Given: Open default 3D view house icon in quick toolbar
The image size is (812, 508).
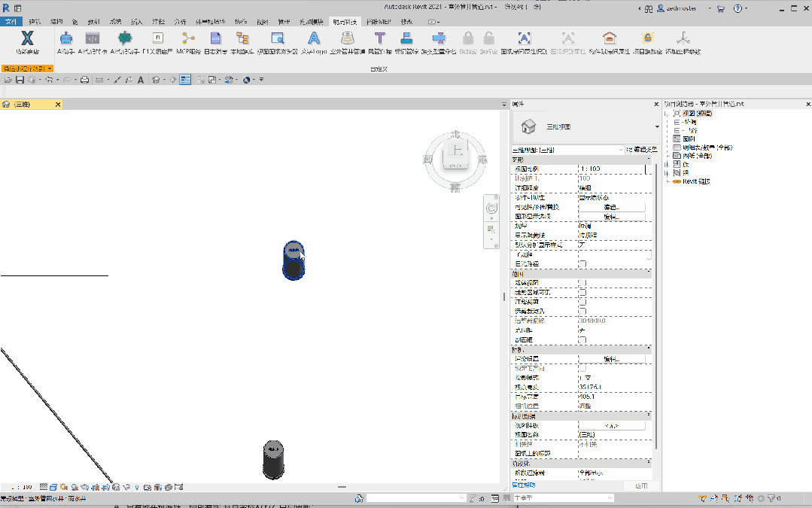Looking at the screenshot, I should (x=155, y=80).
